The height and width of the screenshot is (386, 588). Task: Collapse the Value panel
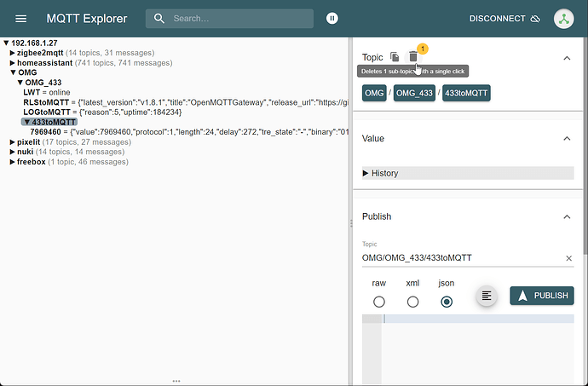pos(567,138)
